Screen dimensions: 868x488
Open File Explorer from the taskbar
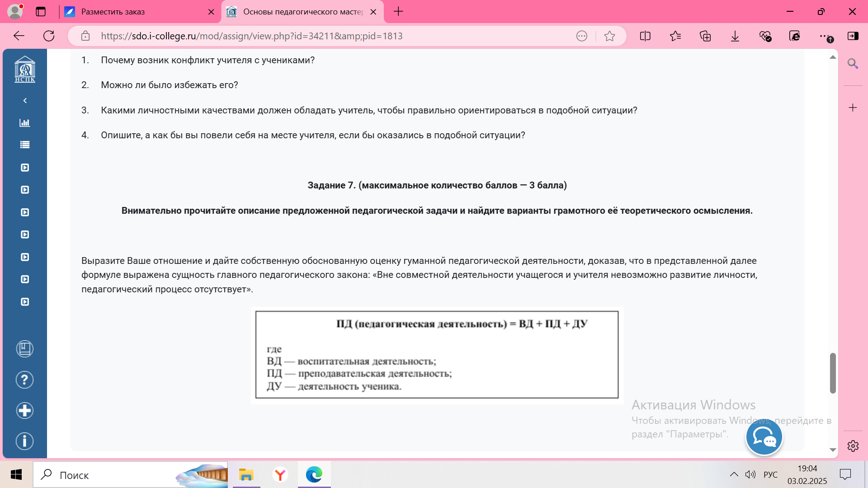[x=246, y=475]
